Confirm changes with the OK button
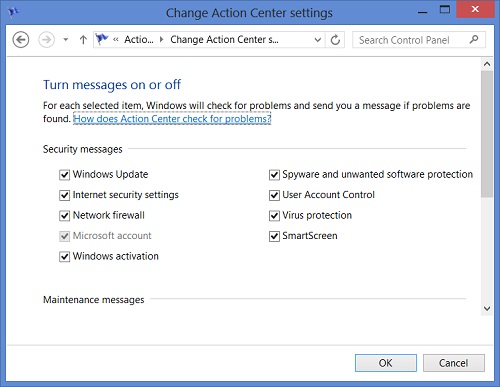 pos(386,363)
